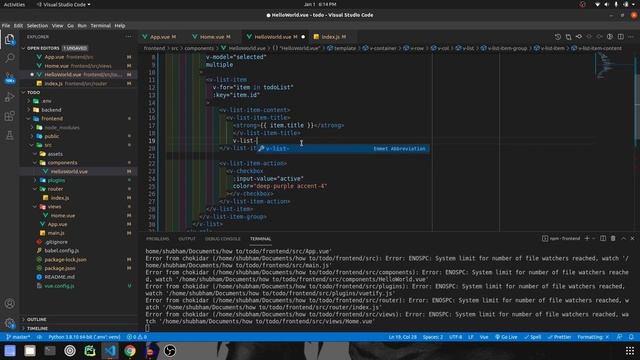The image size is (640, 360).
Task: Open the Help menu
Action: pyautogui.click(x=120, y=26)
